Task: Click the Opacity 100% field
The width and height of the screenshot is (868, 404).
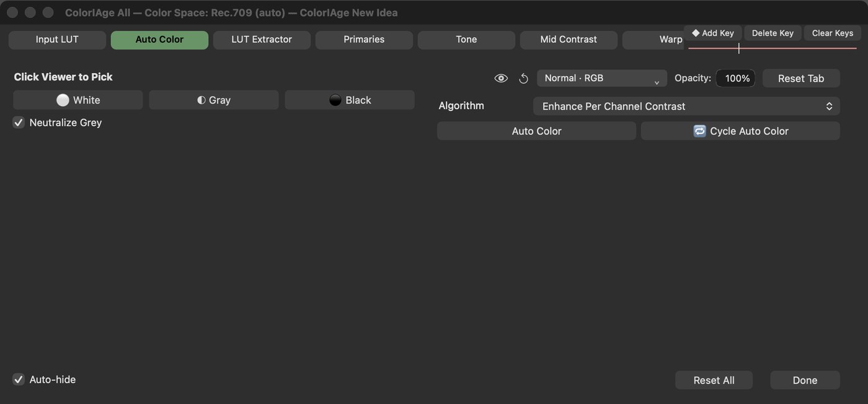Action: pyautogui.click(x=735, y=78)
